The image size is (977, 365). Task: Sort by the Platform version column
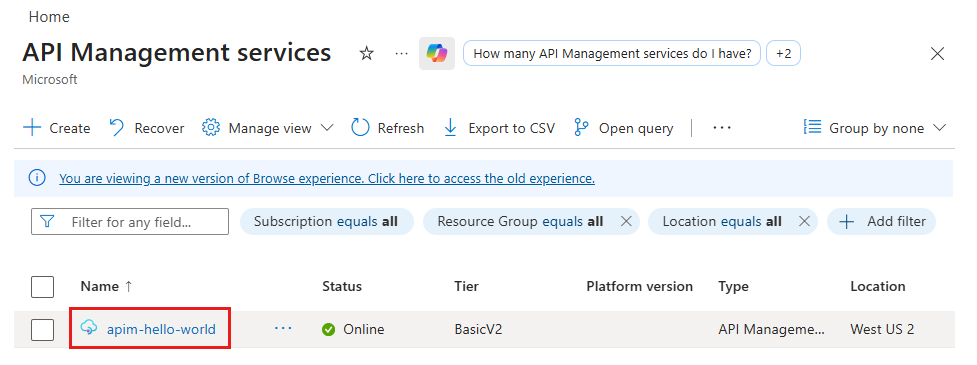639,287
